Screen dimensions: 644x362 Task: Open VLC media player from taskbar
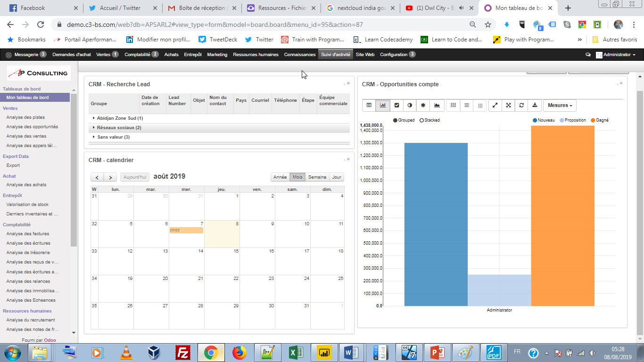pyautogui.click(x=127, y=352)
